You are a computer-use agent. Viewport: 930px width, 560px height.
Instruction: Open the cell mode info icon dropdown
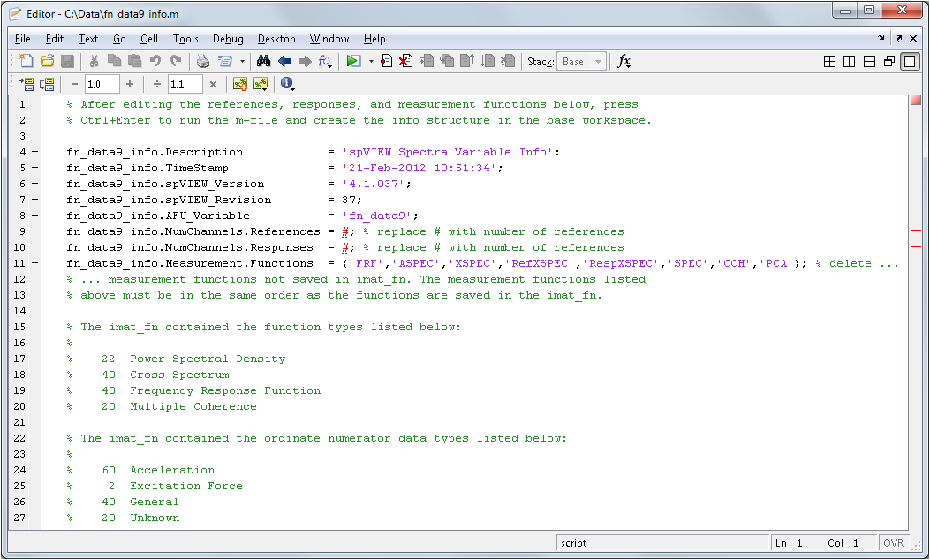point(288,84)
